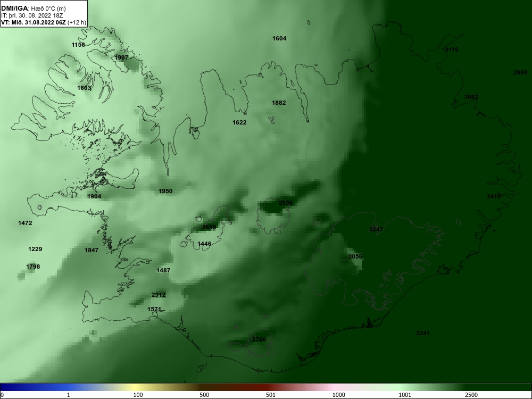This screenshot has width=532, height=399.
Task: Click the color scale label 1001
Action: [405, 395]
